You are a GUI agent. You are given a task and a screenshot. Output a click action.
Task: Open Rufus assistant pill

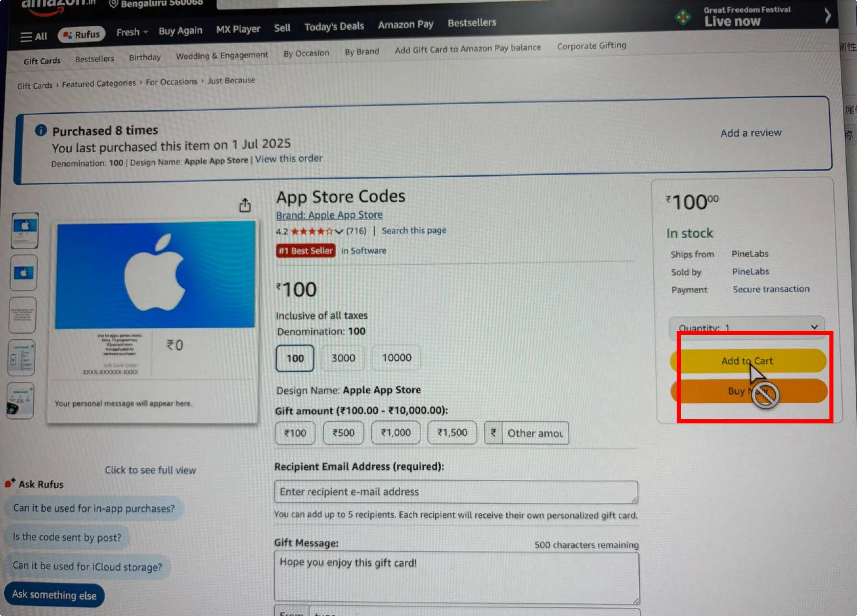pyautogui.click(x=81, y=35)
